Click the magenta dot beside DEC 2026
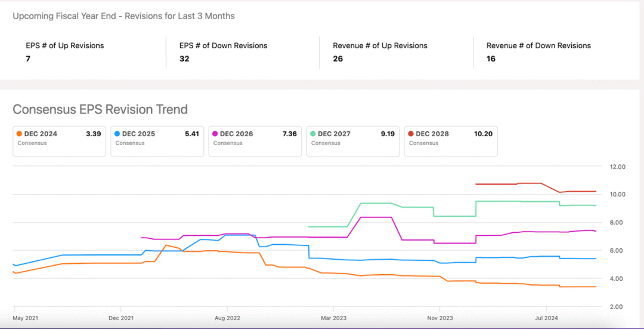This screenshot has height=329, width=644. pos(216,134)
